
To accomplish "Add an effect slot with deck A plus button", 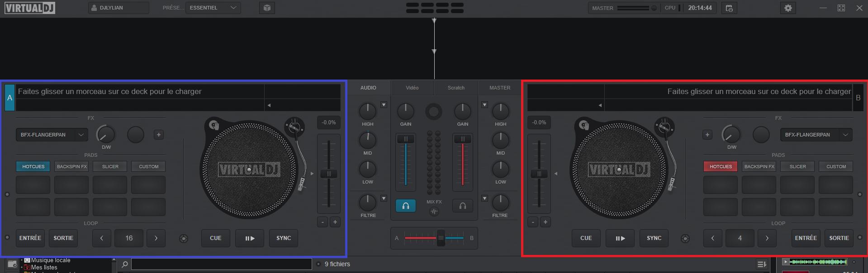I will (159, 135).
